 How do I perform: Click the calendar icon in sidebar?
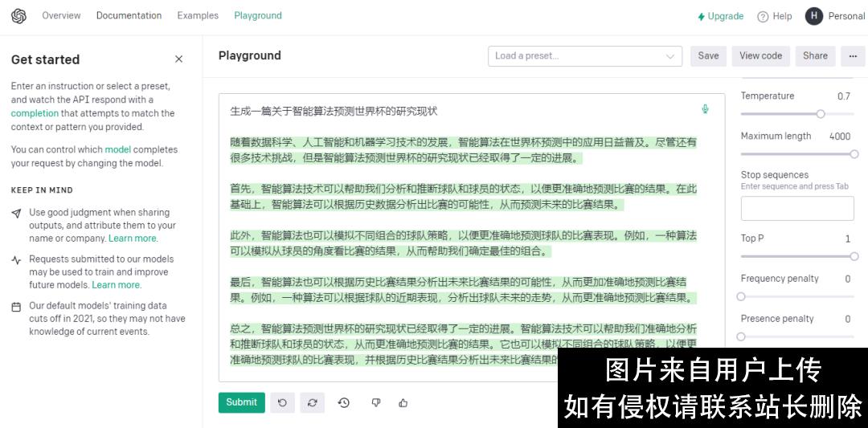[16, 307]
